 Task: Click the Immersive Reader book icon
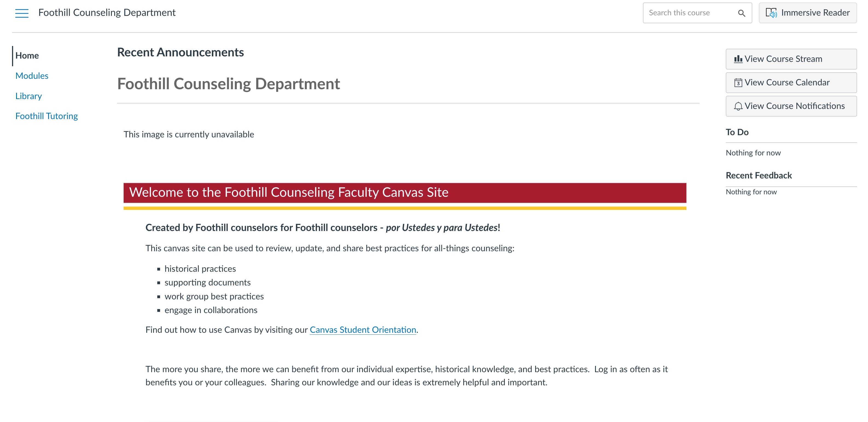771,13
